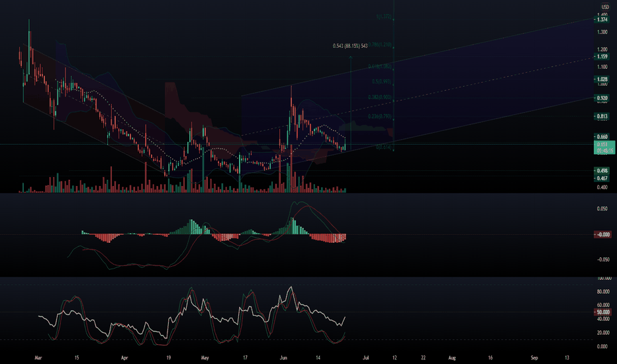Select the 0.786(1.210) Fibonacci level label
Screen dimensions: 617x364
click(380, 45)
